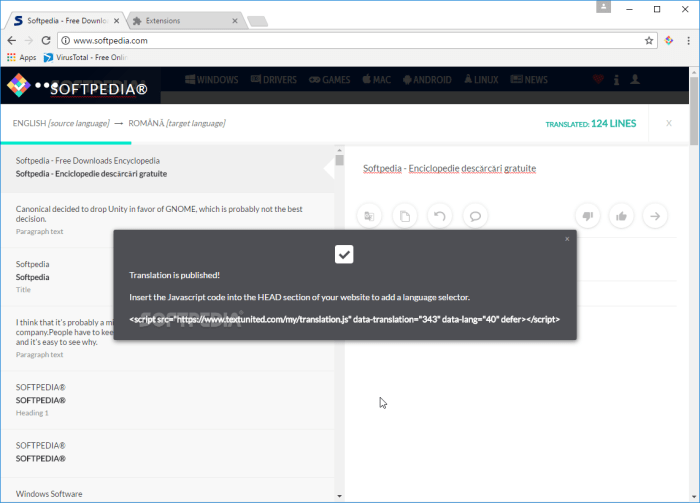700x503 pixels.
Task: Go to next segment with arrow icon
Action: (655, 216)
